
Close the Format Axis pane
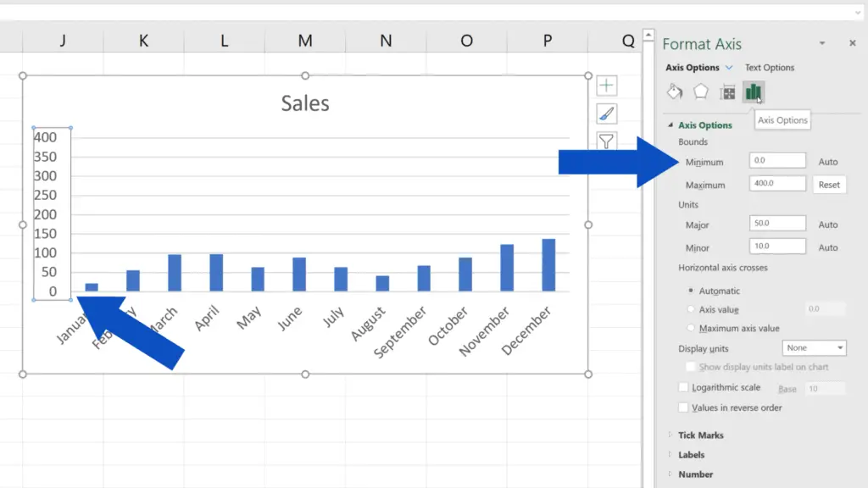point(854,43)
